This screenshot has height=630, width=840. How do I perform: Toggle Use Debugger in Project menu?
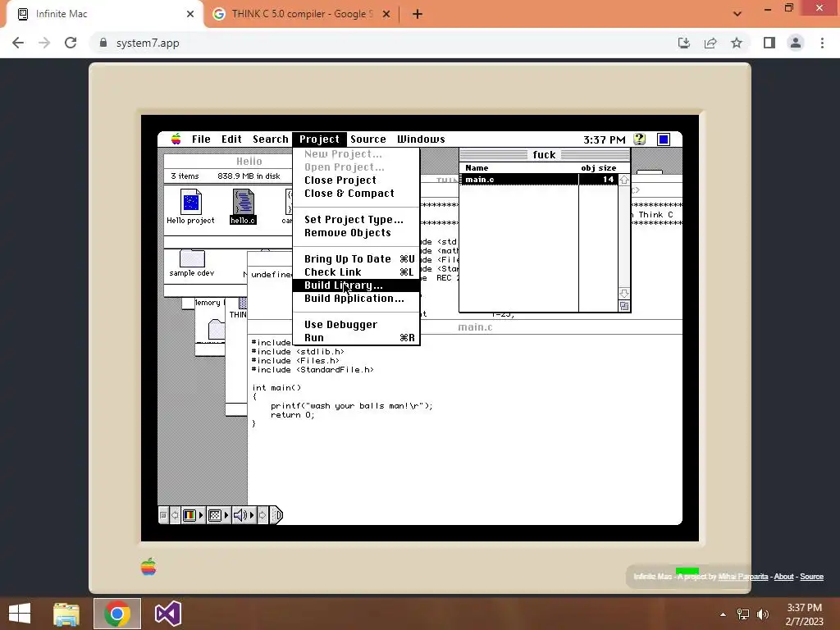coord(356,325)
